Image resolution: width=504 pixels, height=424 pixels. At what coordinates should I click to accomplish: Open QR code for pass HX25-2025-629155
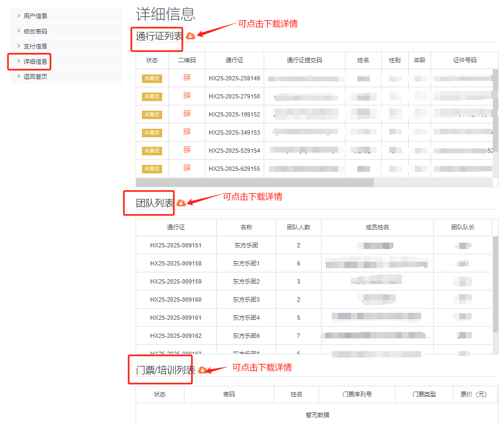[187, 168]
